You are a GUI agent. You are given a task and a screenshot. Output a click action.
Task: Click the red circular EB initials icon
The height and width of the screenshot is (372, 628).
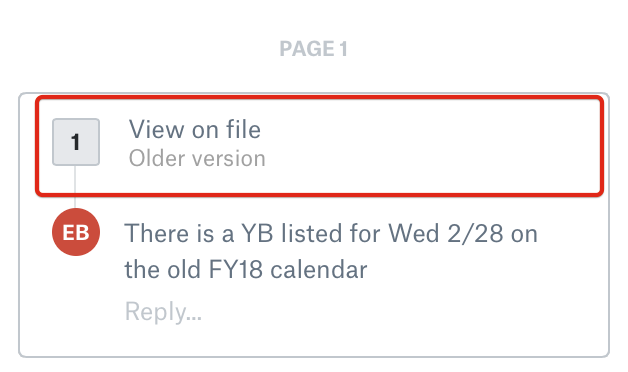76,232
